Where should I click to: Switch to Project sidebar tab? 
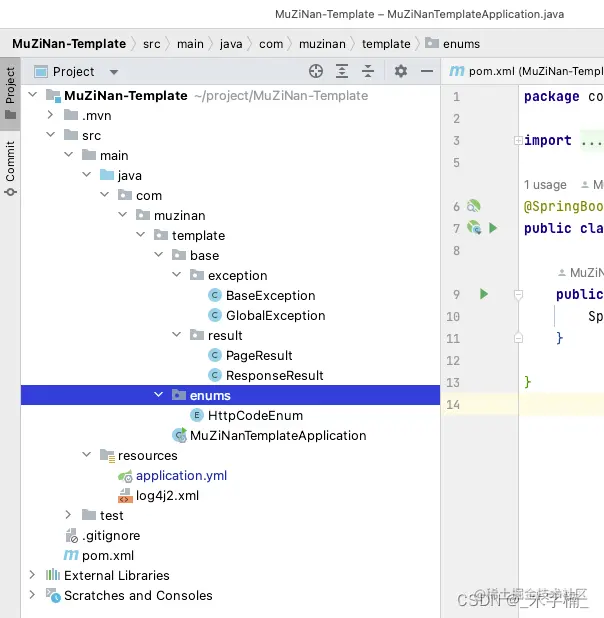coord(10,93)
